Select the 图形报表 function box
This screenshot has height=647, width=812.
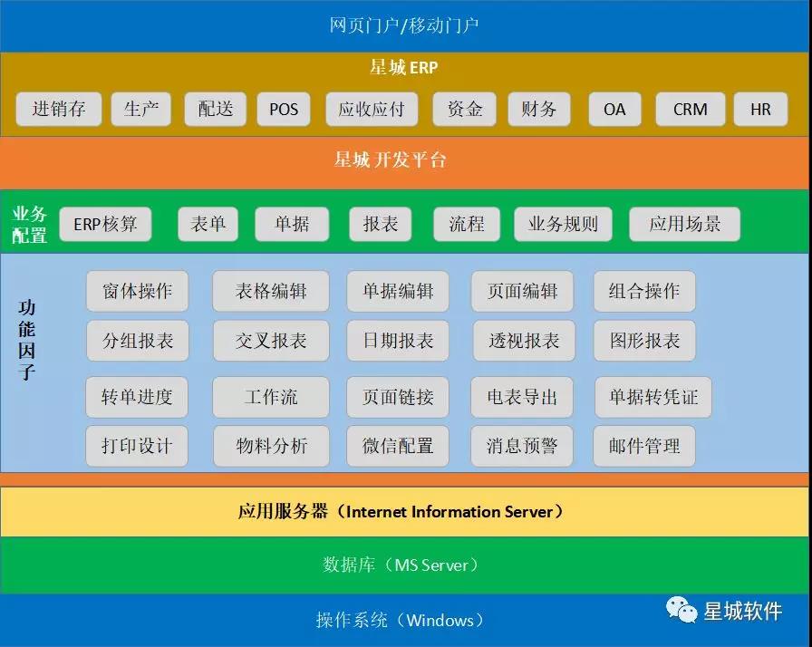(x=644, y=341)
